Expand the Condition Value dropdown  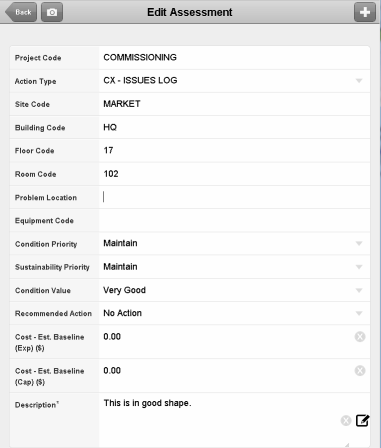click(234, 290)
